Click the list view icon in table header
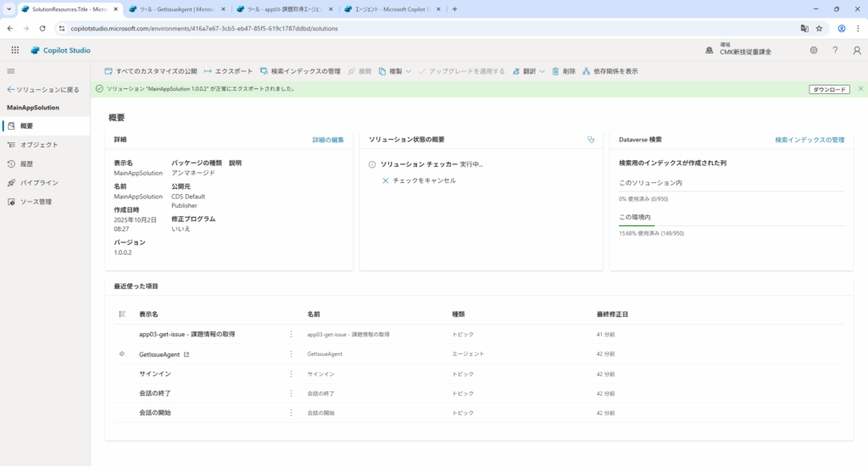 (122, 314)
